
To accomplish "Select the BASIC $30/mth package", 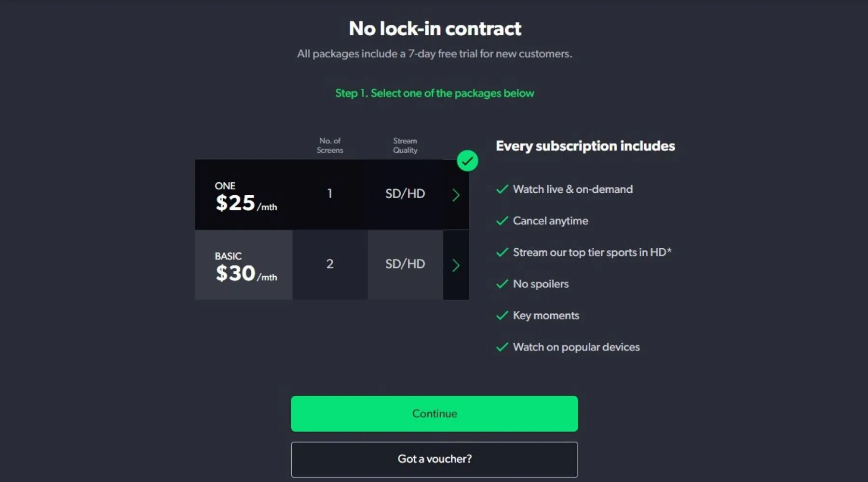I will click(x=245, y=266).
